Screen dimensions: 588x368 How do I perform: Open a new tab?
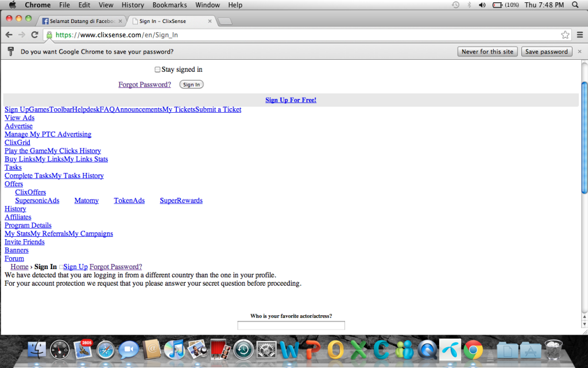coord(225,21)
